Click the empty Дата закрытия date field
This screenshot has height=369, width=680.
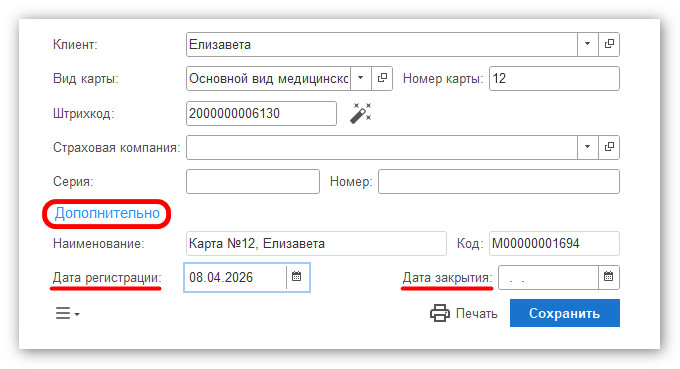[548, 278]
